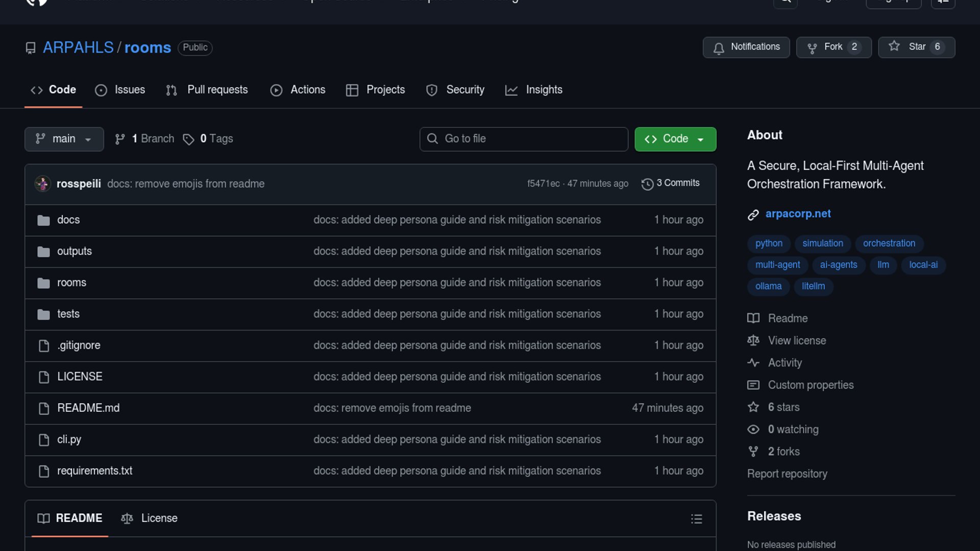Switch to License tab in readme panel
The height and width of the screenshot is (551, 980).
(x=149, y=518)
